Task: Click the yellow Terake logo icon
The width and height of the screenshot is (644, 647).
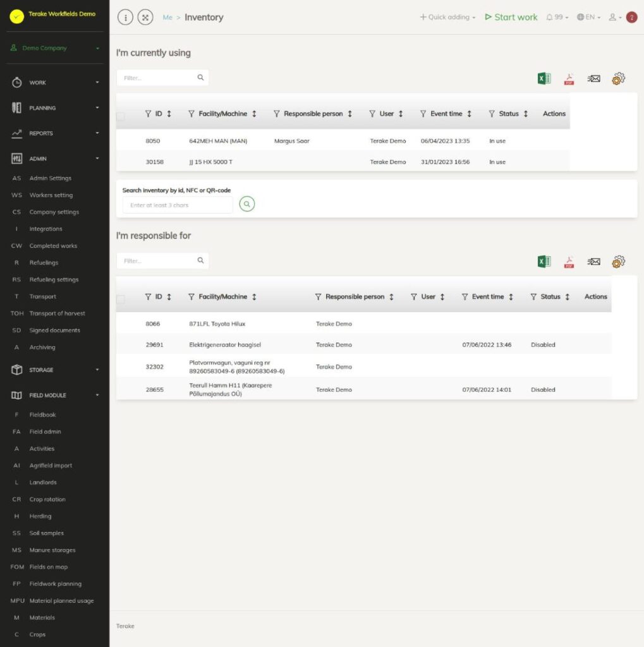Action: [x=17, y=16]
